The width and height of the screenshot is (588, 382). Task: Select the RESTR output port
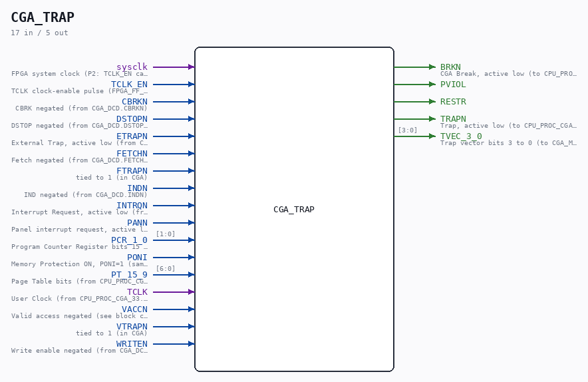(453, 101)
